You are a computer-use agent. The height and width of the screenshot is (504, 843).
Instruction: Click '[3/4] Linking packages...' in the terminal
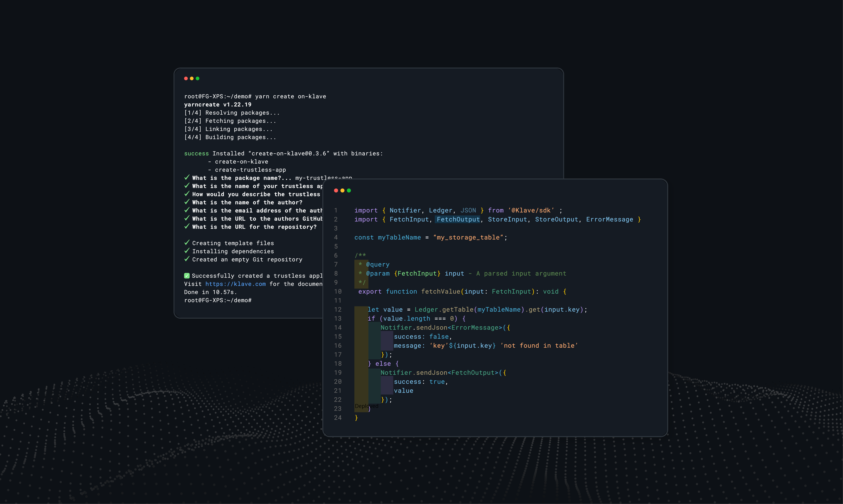[228, 129]
